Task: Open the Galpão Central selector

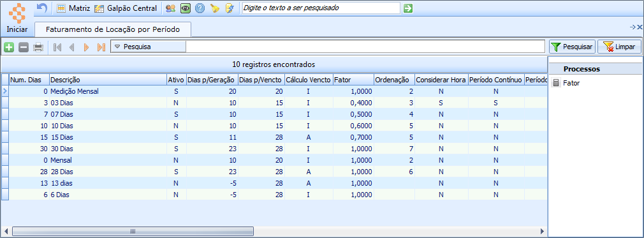Action: 126,8
